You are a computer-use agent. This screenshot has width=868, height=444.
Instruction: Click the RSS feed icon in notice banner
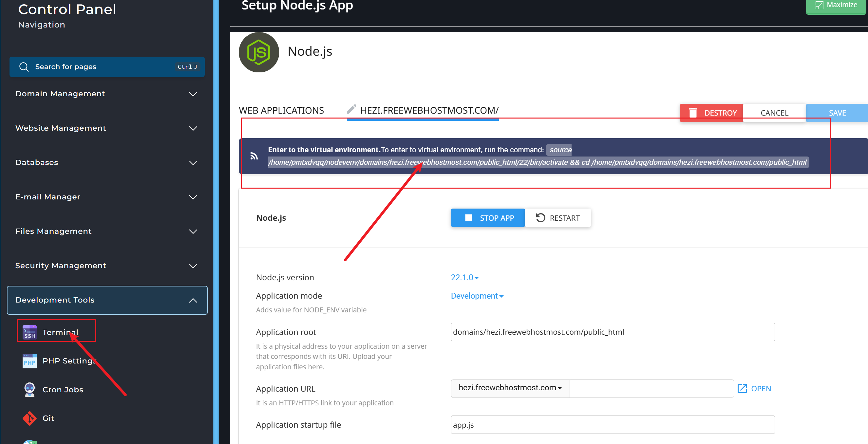(x=254, y=156)
